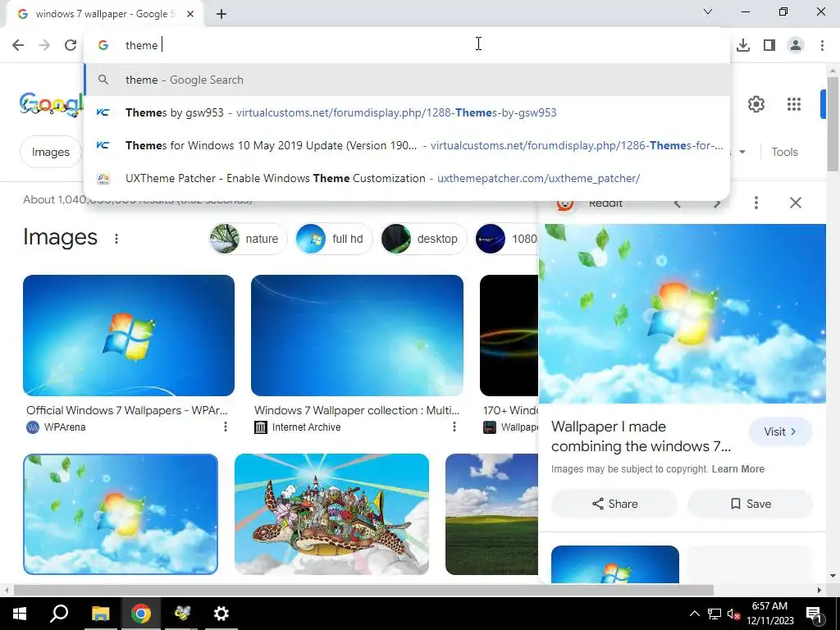This screenshot has height=630, width=840.
Task: Close the windows 7 wallpaper tab
Action: coord(190,14)
